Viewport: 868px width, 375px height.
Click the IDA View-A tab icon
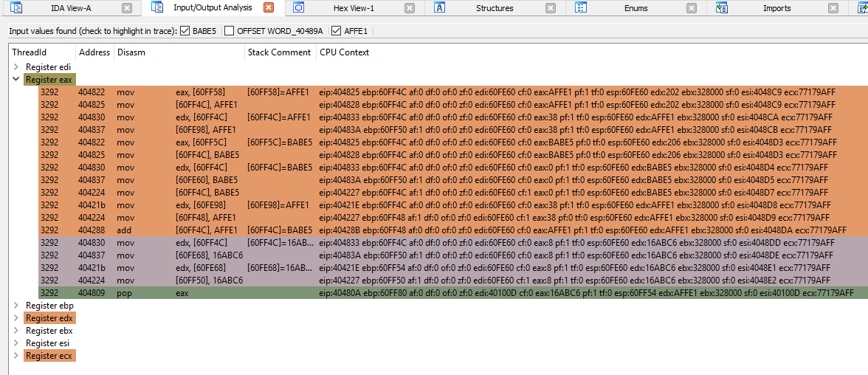(x=16, y=8)
